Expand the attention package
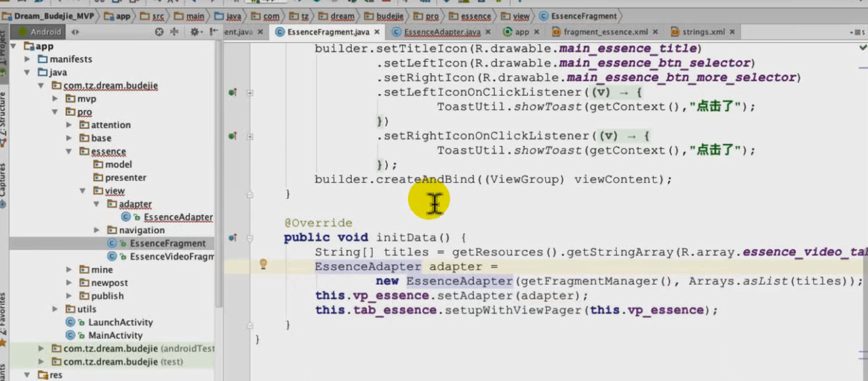This screenshot has width=868, height=381. pyautogui.click(x=70, y=125)
